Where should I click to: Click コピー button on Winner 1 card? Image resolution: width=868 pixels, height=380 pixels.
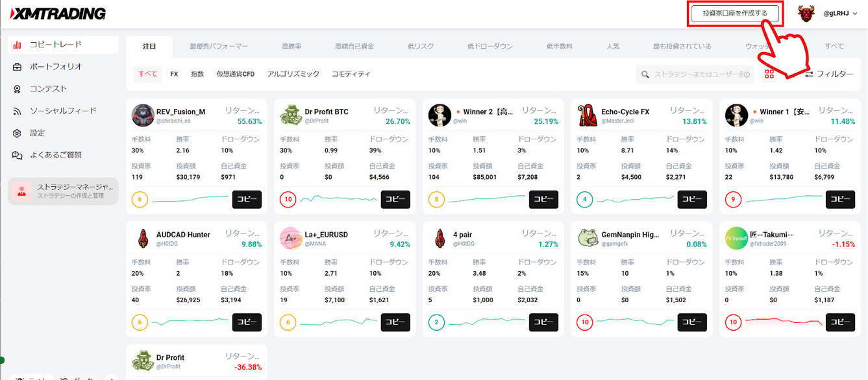(x=840, y=200)
